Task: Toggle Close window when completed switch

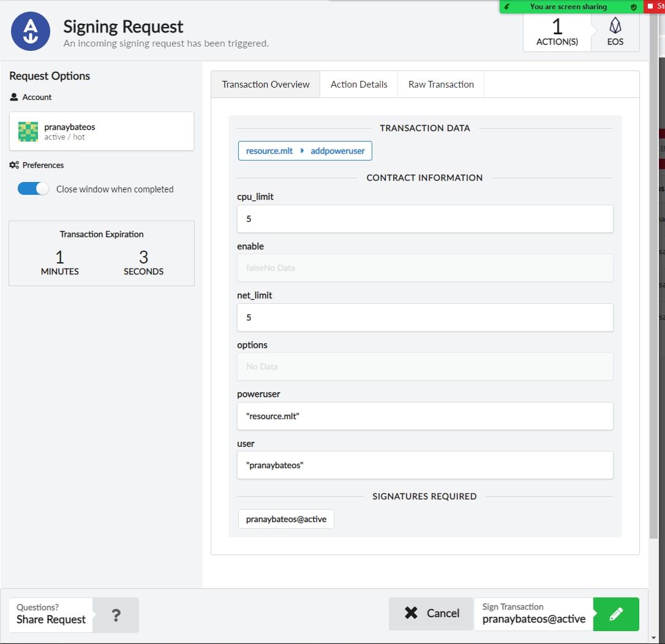Action: coord(33,189)
